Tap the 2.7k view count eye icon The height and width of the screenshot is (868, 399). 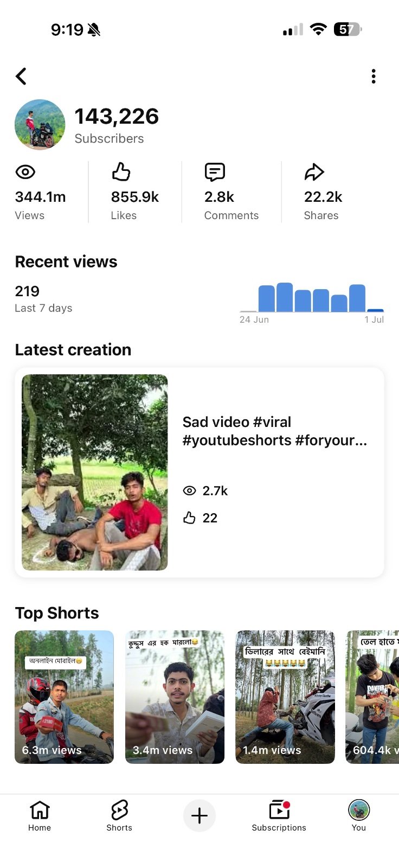point(189,491)
